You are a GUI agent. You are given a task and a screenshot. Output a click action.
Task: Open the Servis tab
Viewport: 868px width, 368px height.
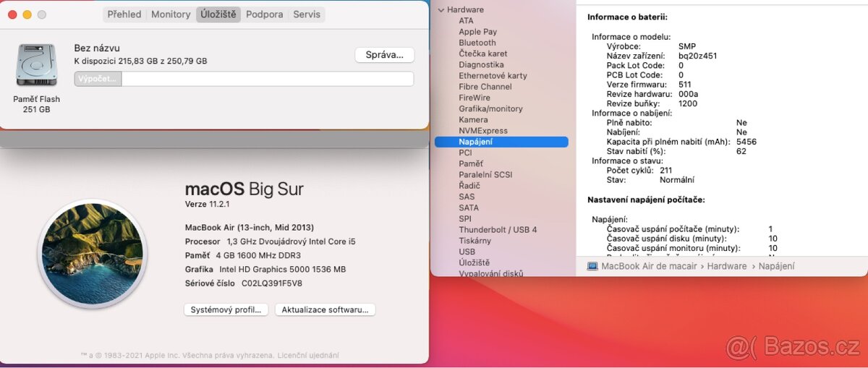[x=307, y=14]
